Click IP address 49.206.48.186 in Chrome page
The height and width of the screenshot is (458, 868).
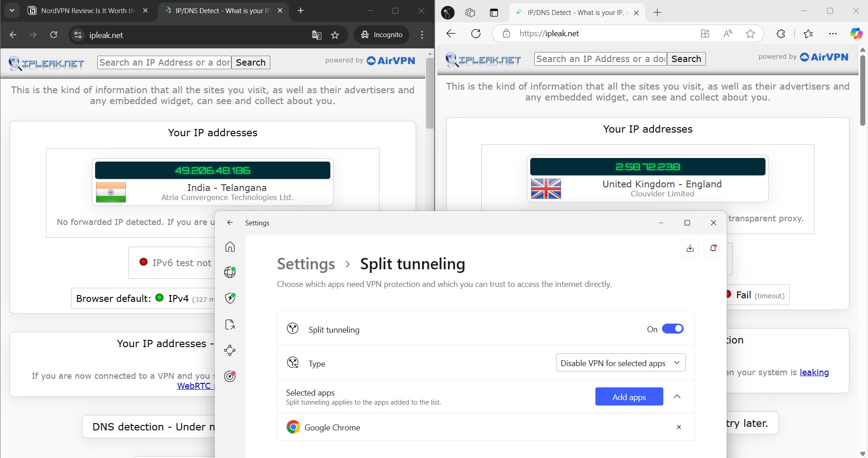tap(212, 171)
